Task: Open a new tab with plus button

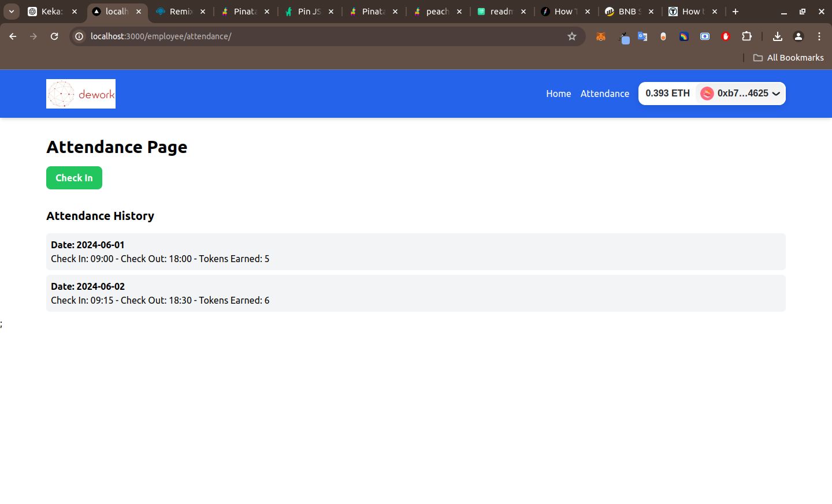Action: 736,12
